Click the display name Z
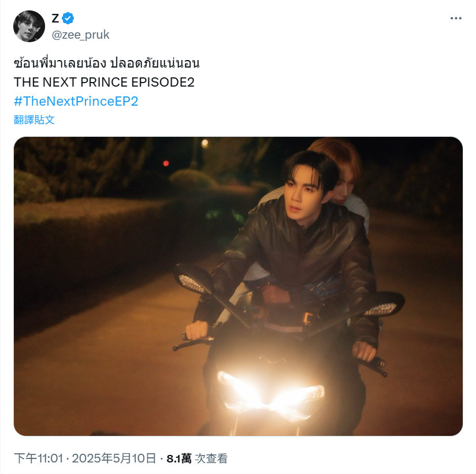 [x=55, y=18]
